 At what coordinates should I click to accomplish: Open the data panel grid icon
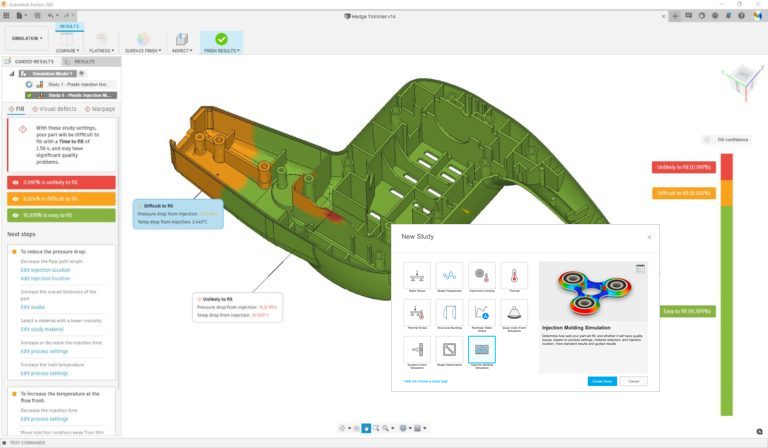click(6, 16)
